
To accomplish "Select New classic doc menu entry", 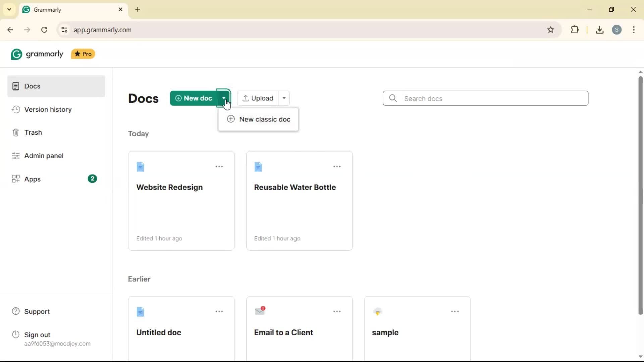I will pos(258,119).
